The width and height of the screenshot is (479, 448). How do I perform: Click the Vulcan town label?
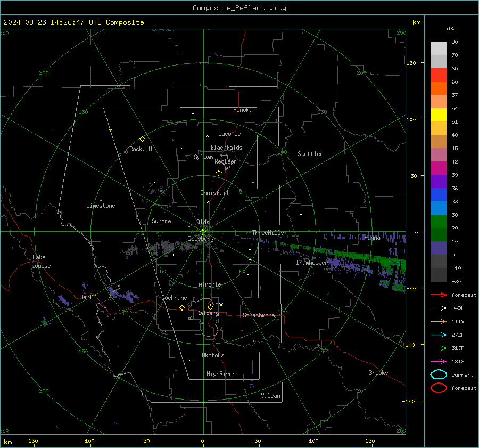click(x=270, y=396)
